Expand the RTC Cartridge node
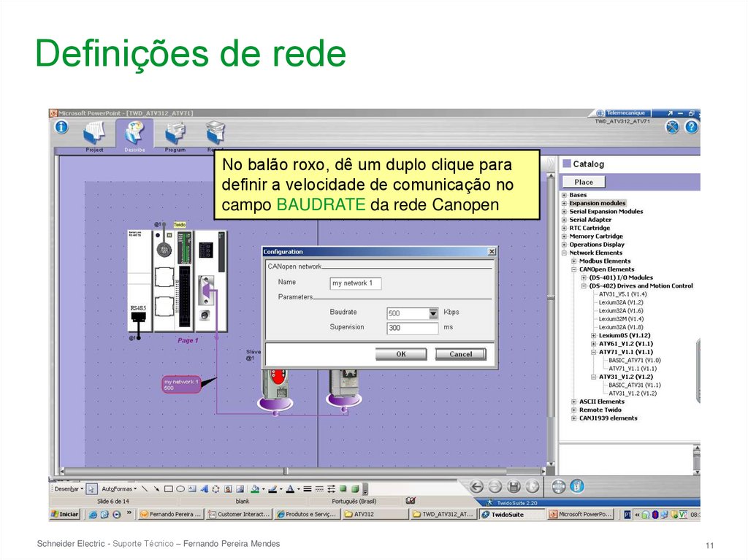The width and height of the screenshot is (748, 560). (x=565, y=228)
